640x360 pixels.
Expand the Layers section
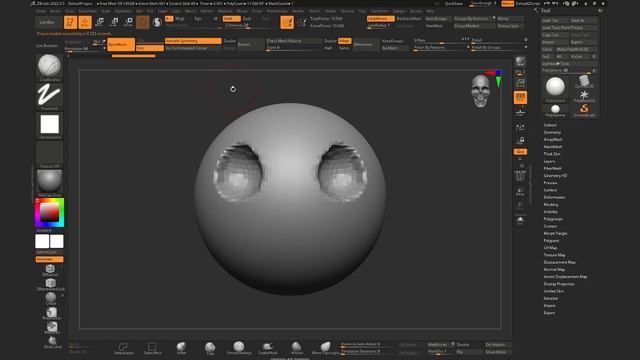[549, 161]
